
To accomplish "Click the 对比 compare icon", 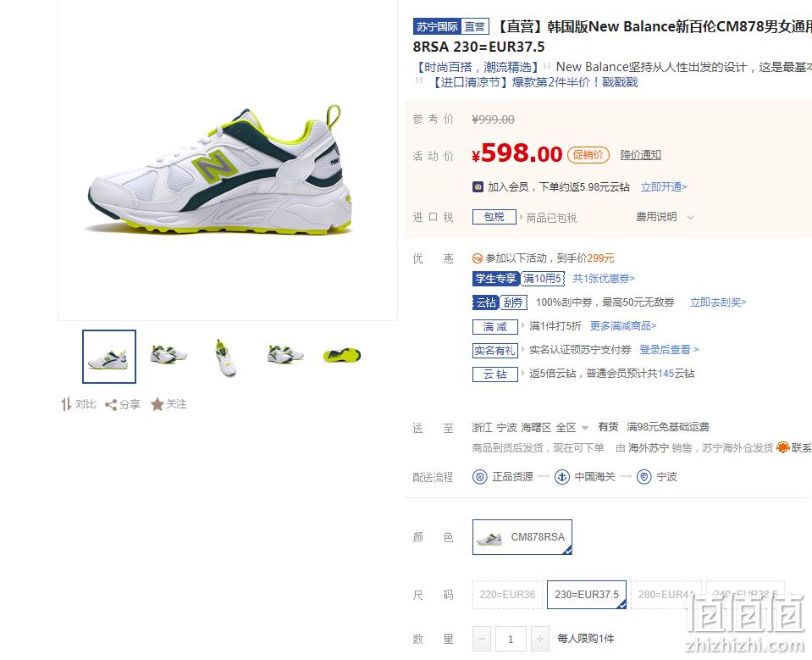I will point(66,404).
